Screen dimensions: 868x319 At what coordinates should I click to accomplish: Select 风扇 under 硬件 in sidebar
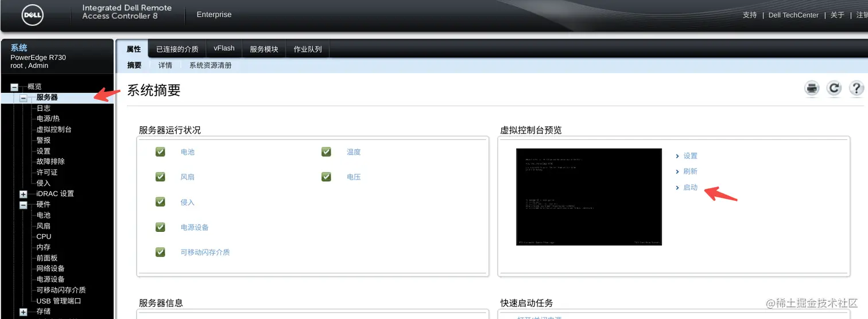[44, 226]
